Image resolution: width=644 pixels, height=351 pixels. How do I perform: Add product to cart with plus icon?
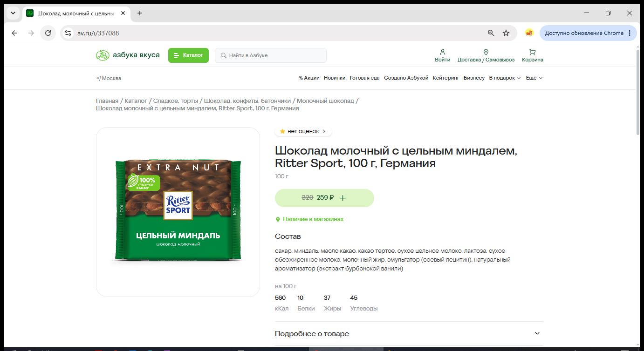pyautogui.click(x=343, y=198)
